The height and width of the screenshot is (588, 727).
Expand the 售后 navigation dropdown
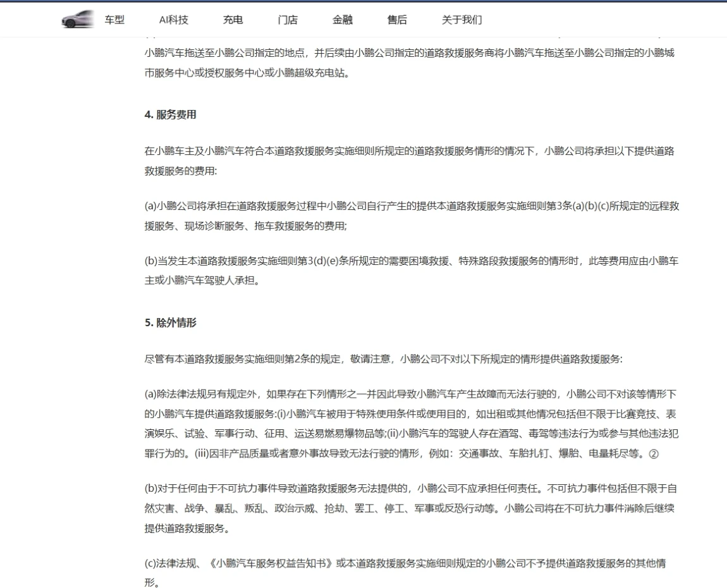pyautogui.click(x=397, y=20)
